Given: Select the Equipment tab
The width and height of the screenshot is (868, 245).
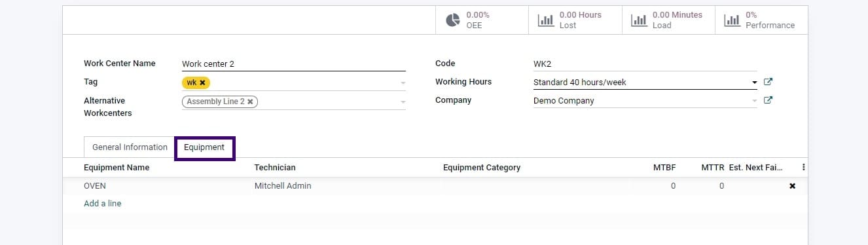Looking at the screenshot, I should tap(204, 147).
